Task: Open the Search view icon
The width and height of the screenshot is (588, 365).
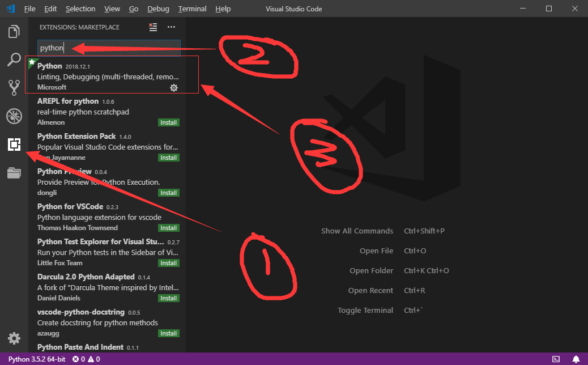Action: pyautogui.click(x=14, y=60)
